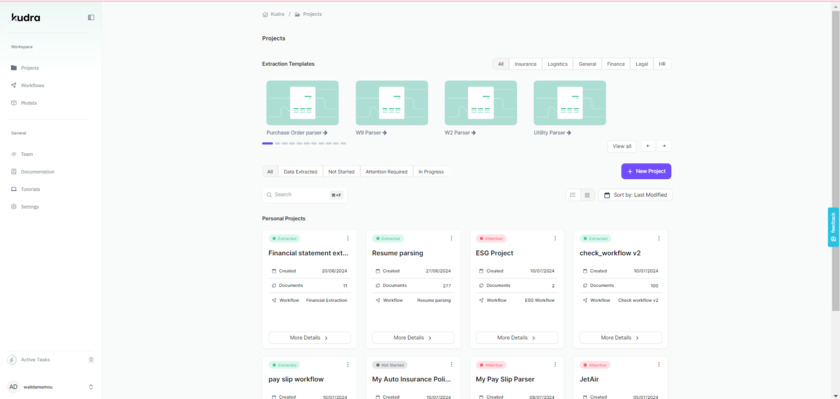Switch to list view layout
The height and width of the screenshot is (399, 840).
pos(573,195)
